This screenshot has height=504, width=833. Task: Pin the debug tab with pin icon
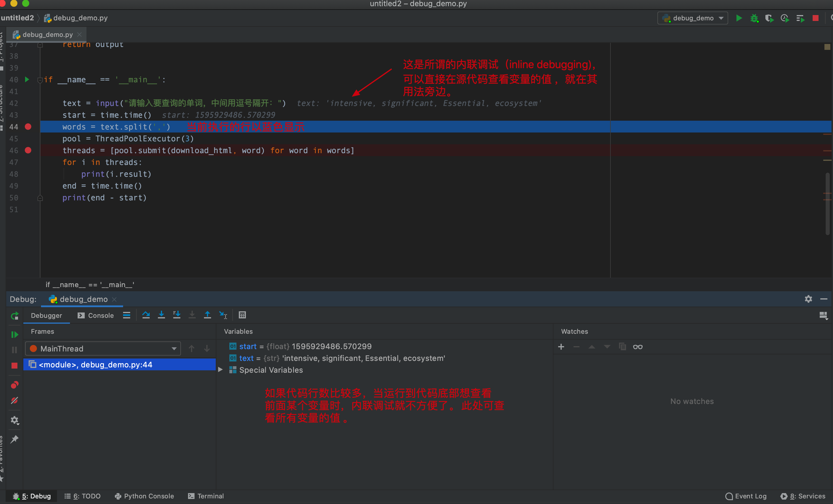(14, 439)
